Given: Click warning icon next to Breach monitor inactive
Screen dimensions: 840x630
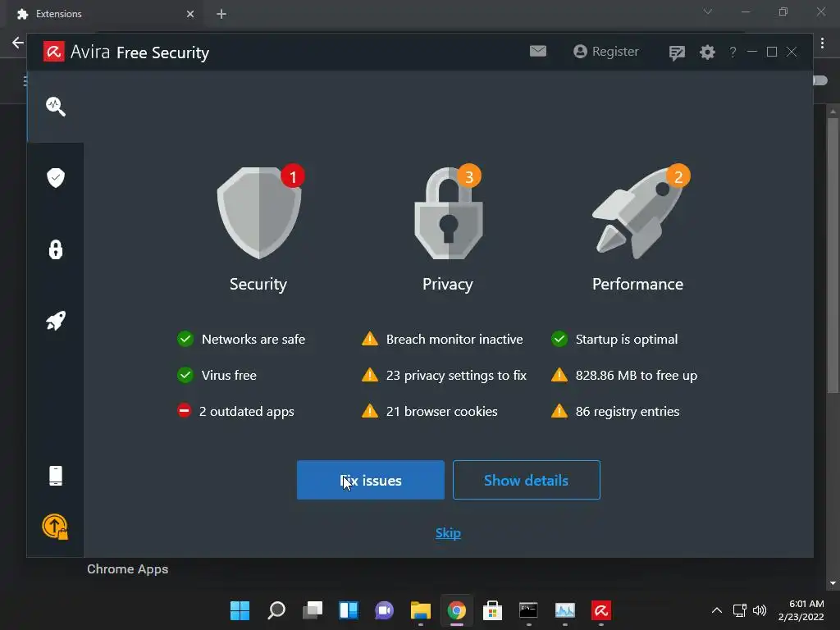Looking at the screenshot, I should click(370, 339).
